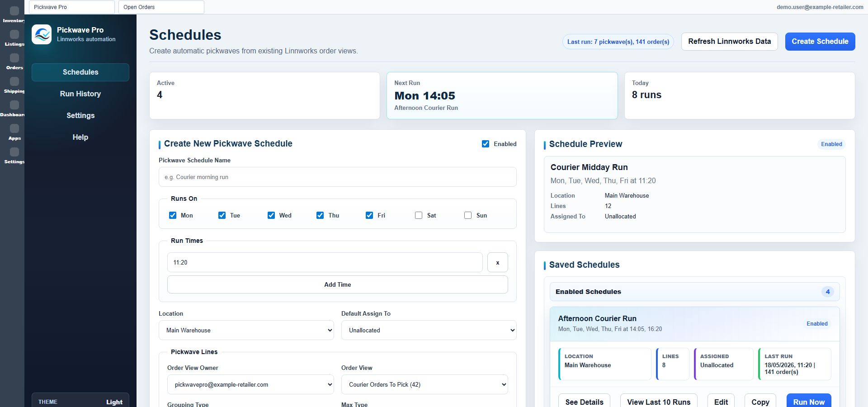Image resolution: width=868 pixels, height=407 pixels.
Task: Click the Pickwave Pro wave logo
Action: click(42, 34)
